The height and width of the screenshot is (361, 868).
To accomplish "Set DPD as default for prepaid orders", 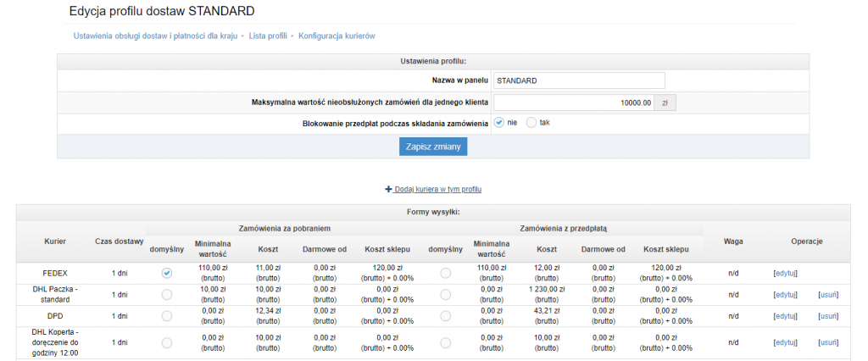I will pyautogui.click(x=445, y=315).
